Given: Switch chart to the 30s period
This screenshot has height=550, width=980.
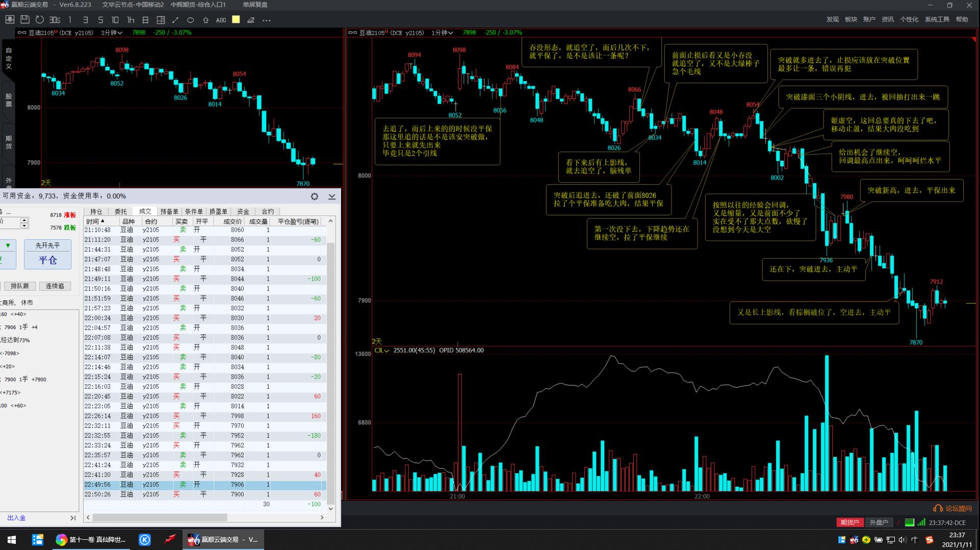Looking at the screenshot, I should [x=55, y=20].
